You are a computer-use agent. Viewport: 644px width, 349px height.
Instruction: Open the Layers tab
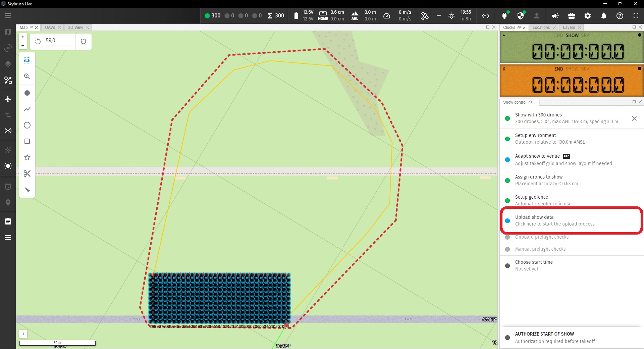[x=569, y=28]
